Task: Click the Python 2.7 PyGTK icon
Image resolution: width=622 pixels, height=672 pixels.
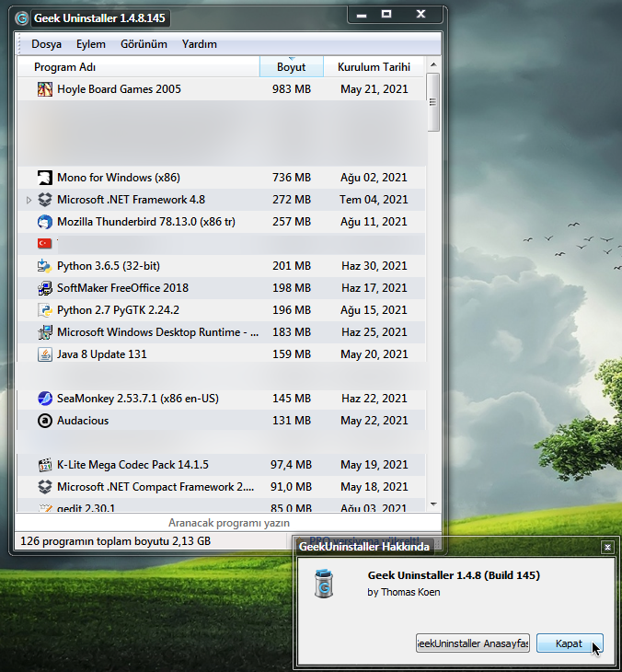Action: (44, 310)
